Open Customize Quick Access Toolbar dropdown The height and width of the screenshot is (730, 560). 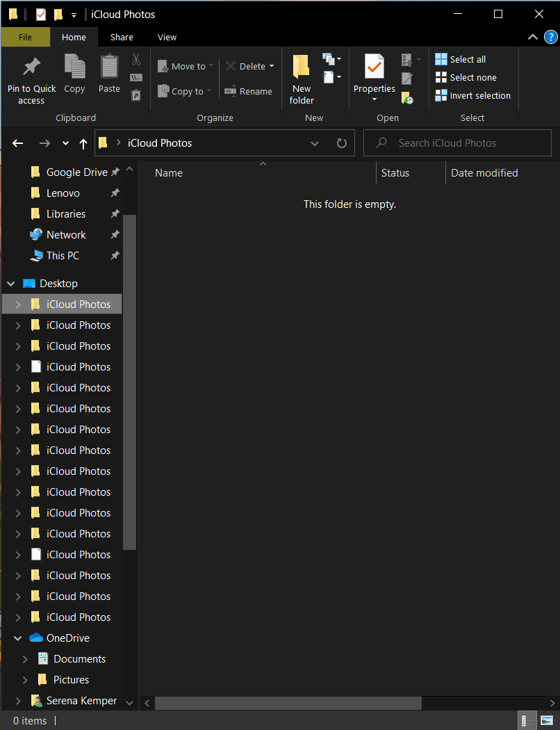(x=74, y=15)
